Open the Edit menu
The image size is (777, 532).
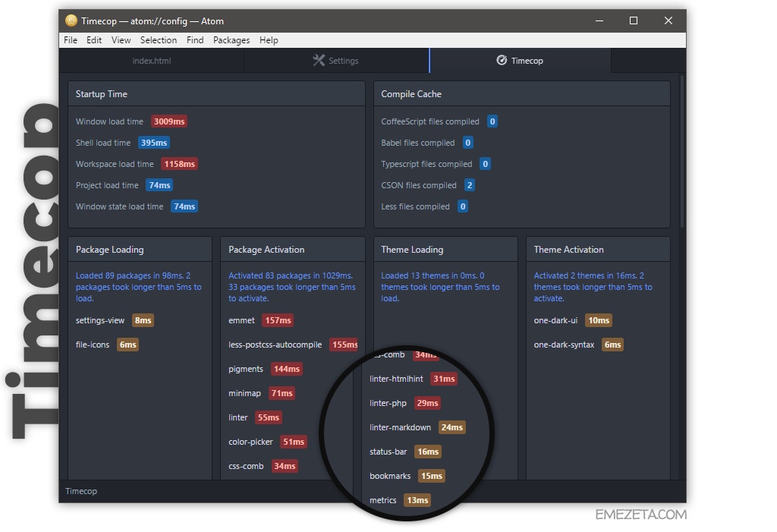[94, 40]
